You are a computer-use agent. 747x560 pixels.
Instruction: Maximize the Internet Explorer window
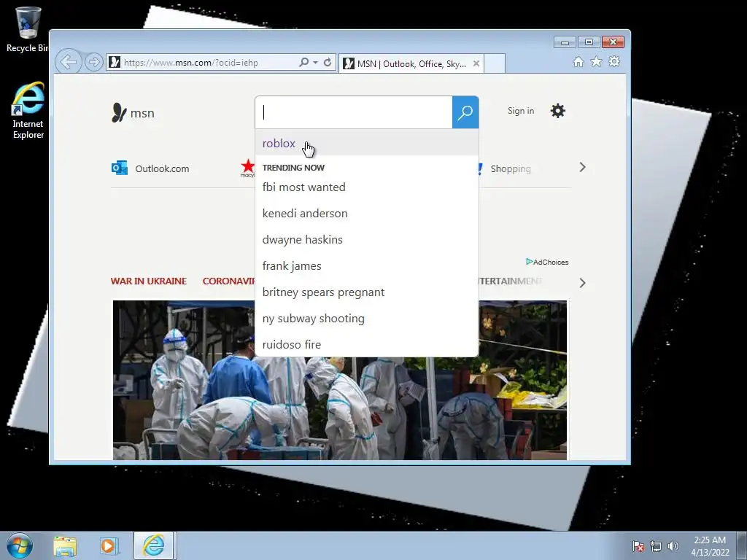click(x=589, y=42)
